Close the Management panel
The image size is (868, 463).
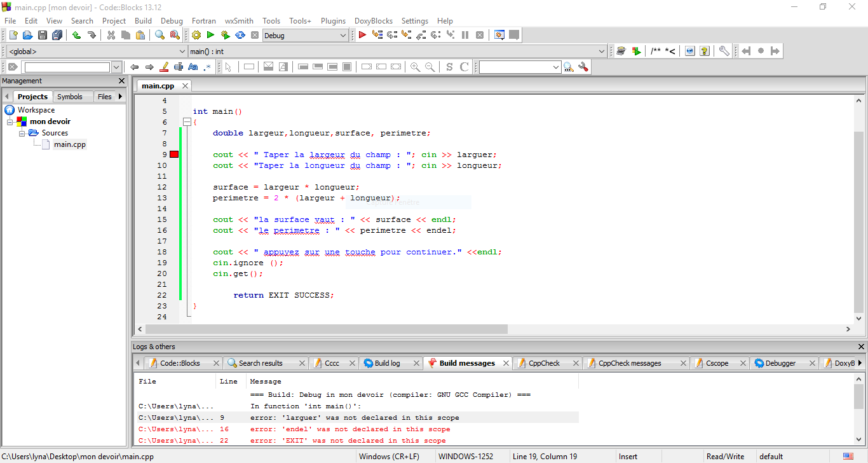[122, 81]
